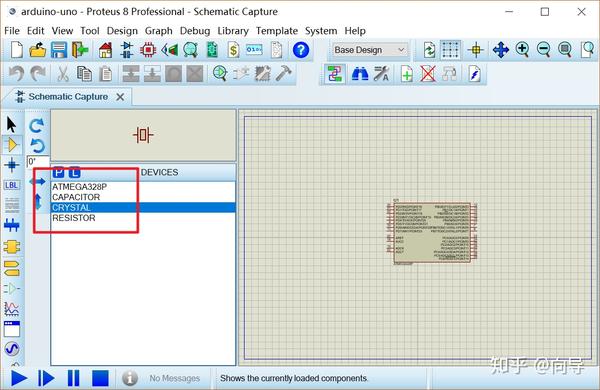
Task: Click the rotation angle input field
Action: (38, 162)
